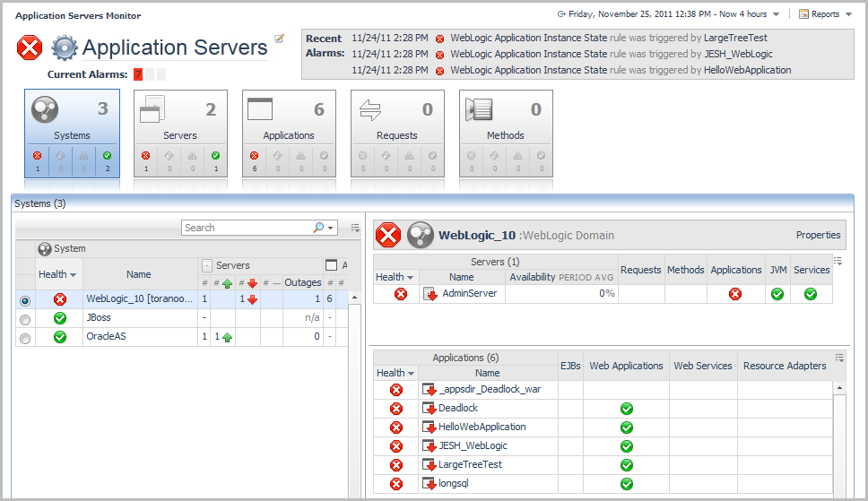Select the OracleAS system radio button
The height and width of the screenshot is (501, 868).
pyautogui.click(x=25, y=338)
